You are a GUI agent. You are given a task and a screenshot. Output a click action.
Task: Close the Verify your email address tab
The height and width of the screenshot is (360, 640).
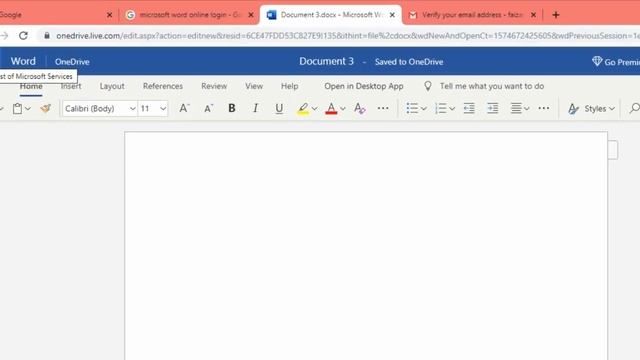click(x=533, y=15)
